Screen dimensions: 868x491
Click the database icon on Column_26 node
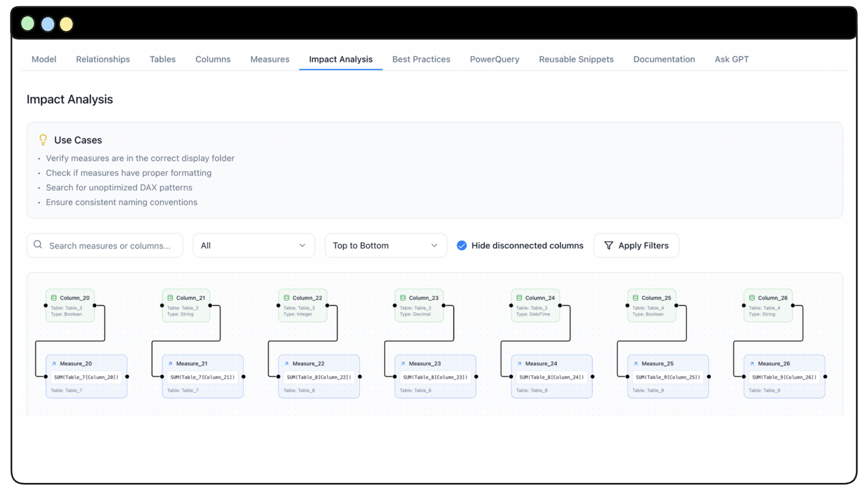coord(752,298)
